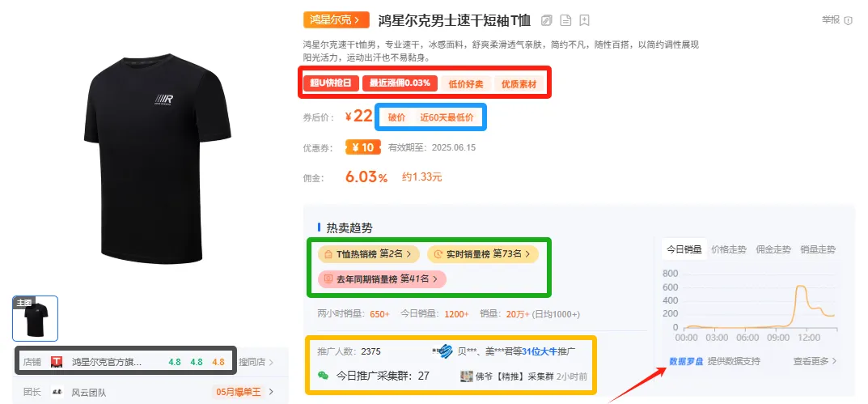Click the bookmark add icon near title
Image resolution: width=868 pixels, height=404 pixels.
tap(584, 20)
